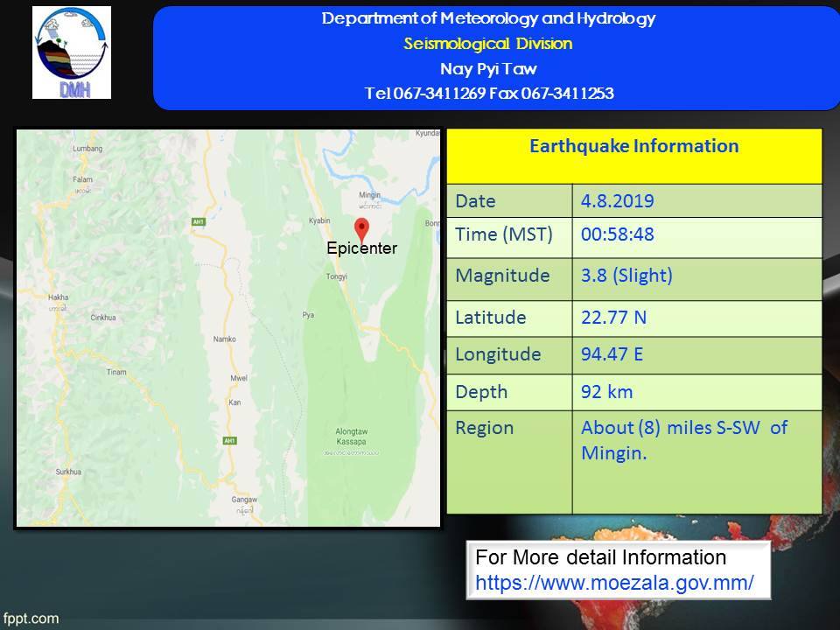
Task: Click the date value 4.8.2019
Action: pyautogui.click(x=617, y=201)
